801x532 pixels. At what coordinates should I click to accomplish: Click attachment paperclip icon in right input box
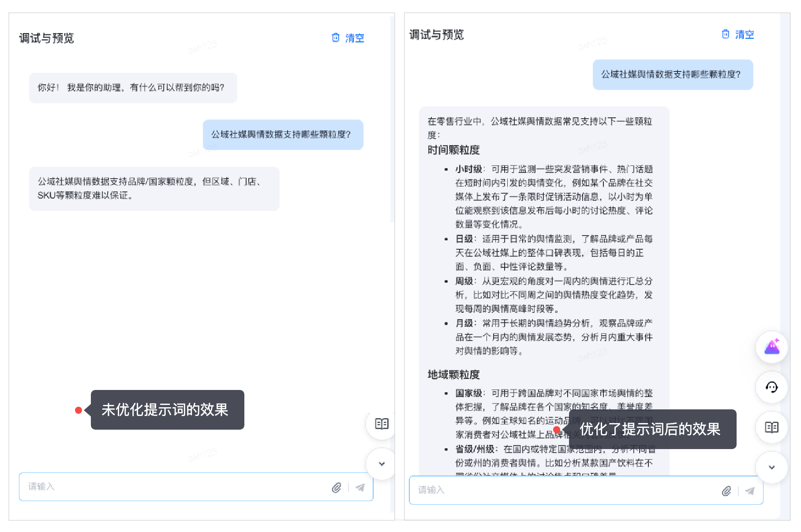point(726,491)
